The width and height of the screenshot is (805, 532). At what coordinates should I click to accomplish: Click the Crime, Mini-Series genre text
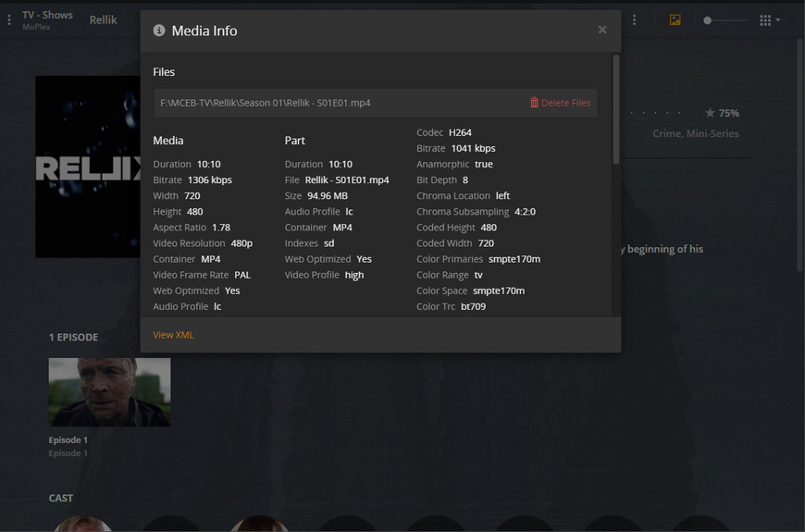point(696,133)
